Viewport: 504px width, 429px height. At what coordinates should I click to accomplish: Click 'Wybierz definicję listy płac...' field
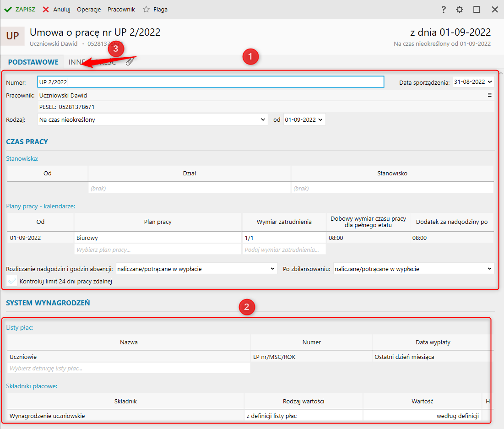coord(129,368)
